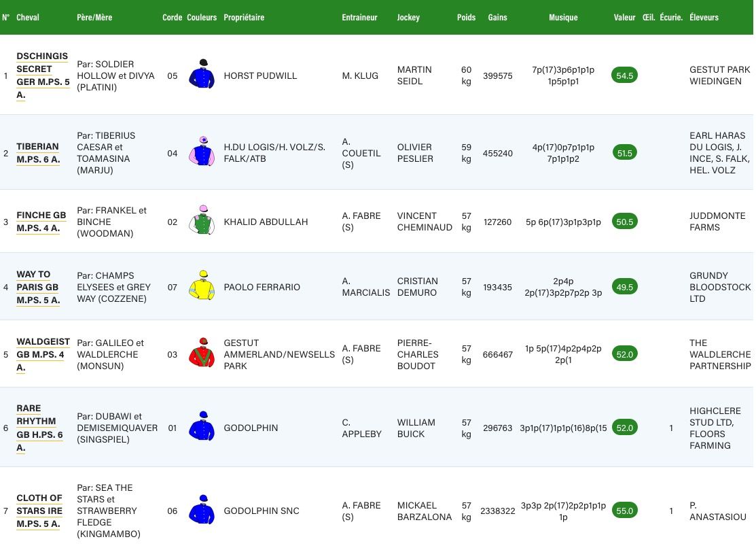Click the 55.0 valeur badge
This screenshot has height=550, width=756.
tap(624, 511)
